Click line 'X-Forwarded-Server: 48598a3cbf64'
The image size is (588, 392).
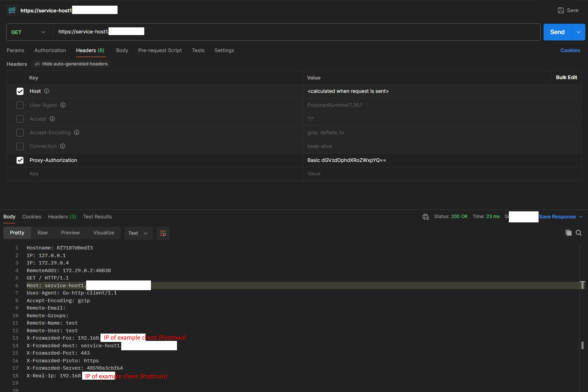[75, 368]
